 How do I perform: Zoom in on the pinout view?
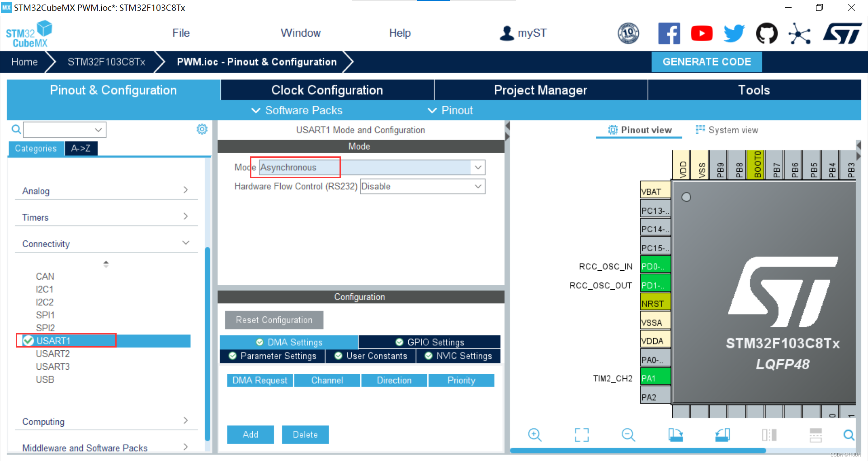[535, 435]
